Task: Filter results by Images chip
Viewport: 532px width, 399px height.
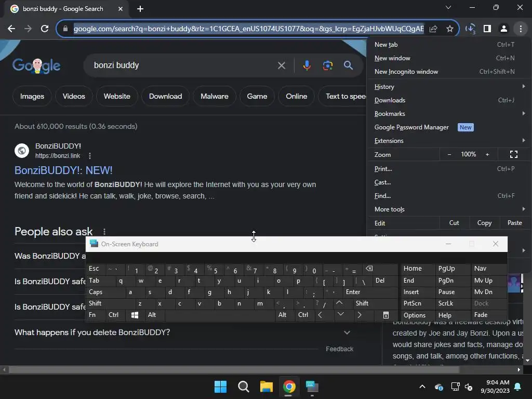Action: pos(32,97)
